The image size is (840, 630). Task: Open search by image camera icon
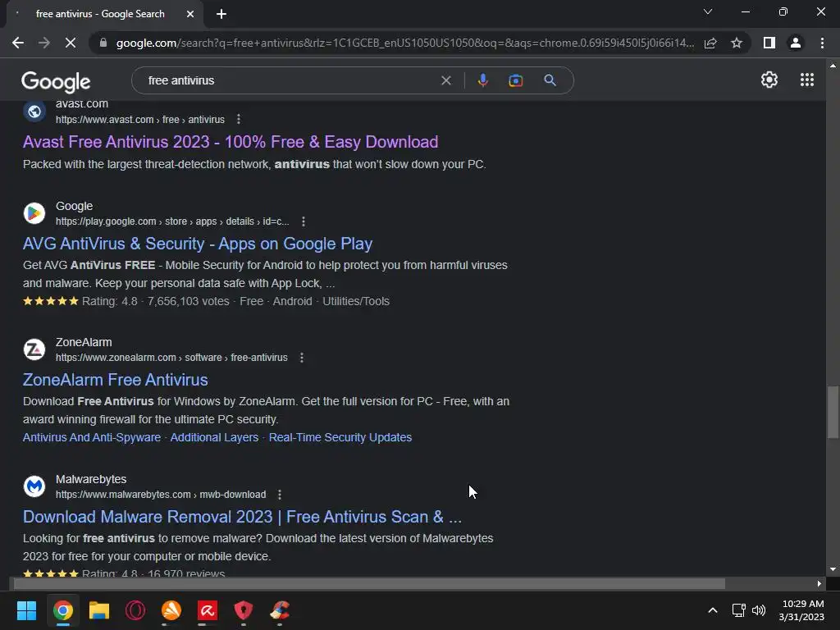pos(515,80)
